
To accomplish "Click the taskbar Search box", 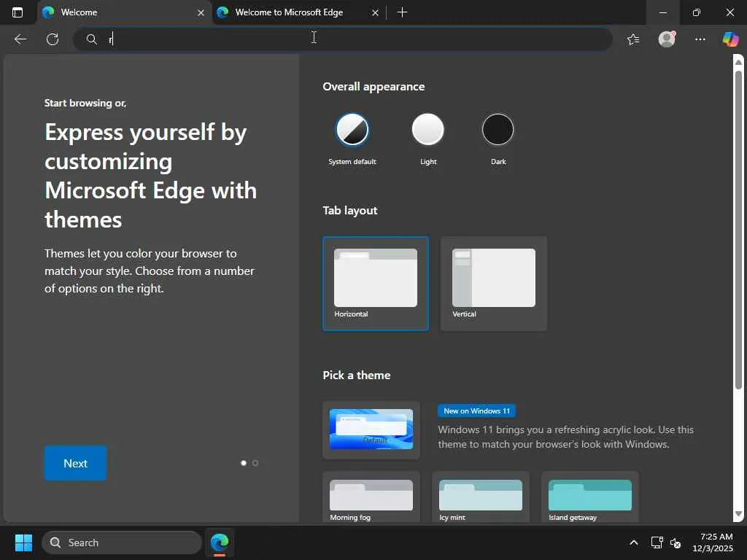I will point(122,542).
